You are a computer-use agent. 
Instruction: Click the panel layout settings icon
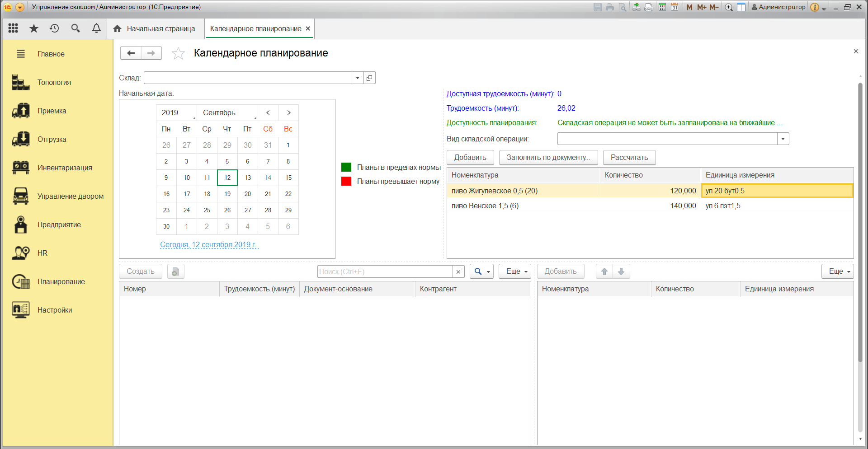point(741,7)
